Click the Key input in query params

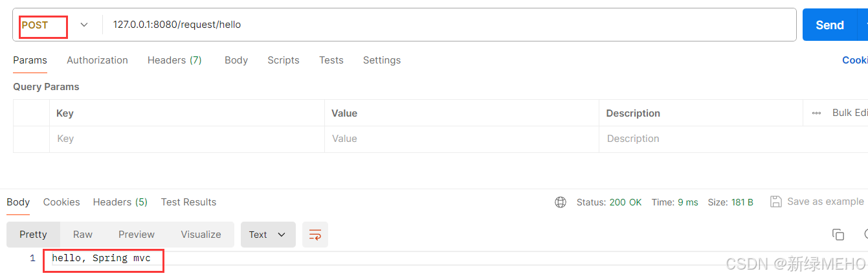click(186, 139)
